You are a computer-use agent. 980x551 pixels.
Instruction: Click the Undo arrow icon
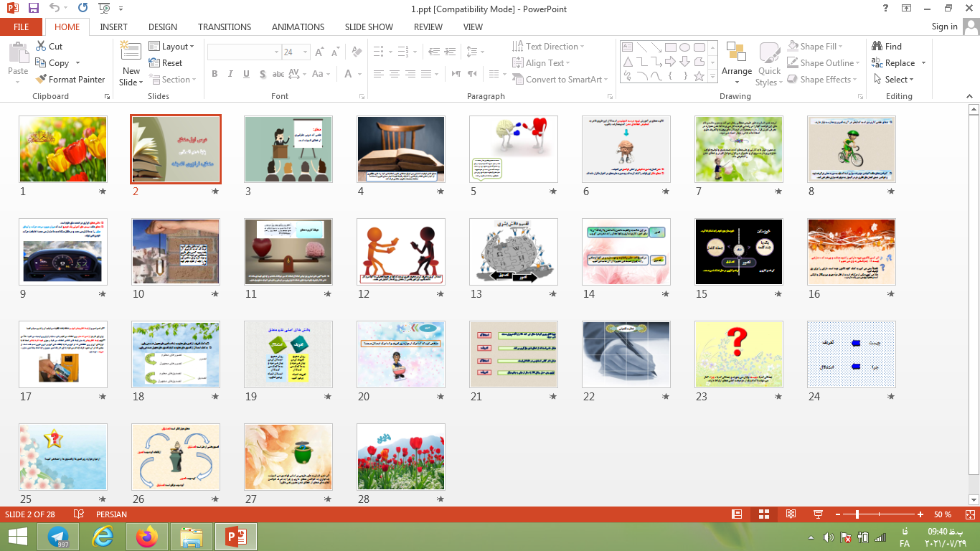55,9
